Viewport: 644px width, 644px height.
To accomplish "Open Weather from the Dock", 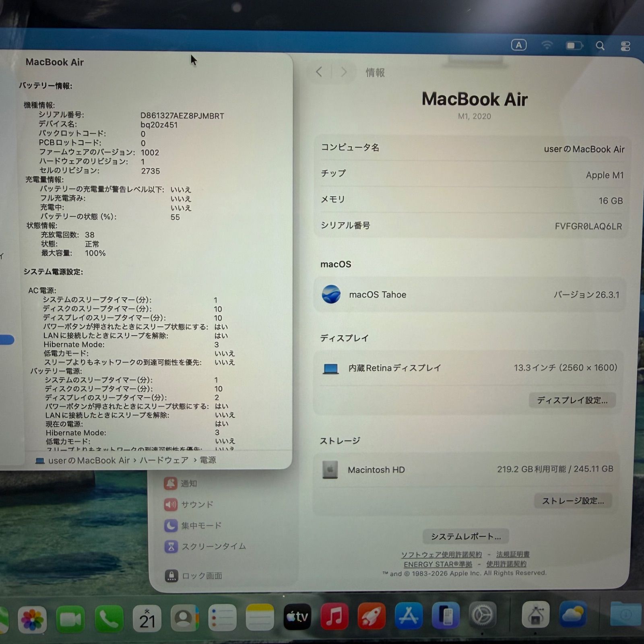I will (x=573, y=613).
